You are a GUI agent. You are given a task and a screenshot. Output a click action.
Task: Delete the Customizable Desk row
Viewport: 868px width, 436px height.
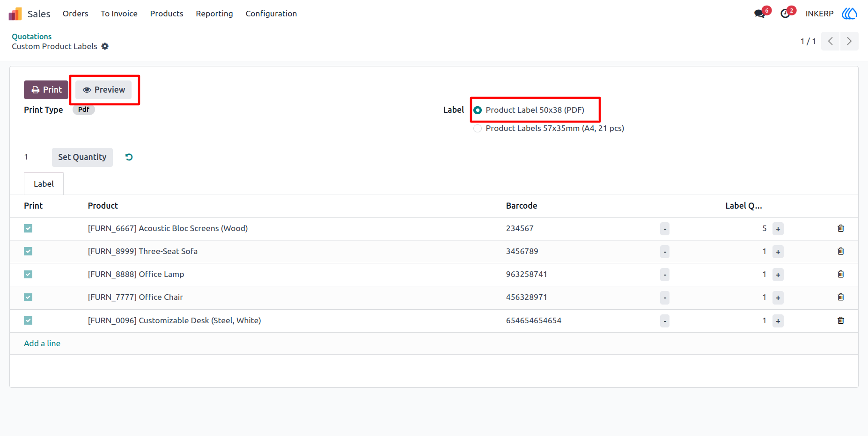point(841,320)
